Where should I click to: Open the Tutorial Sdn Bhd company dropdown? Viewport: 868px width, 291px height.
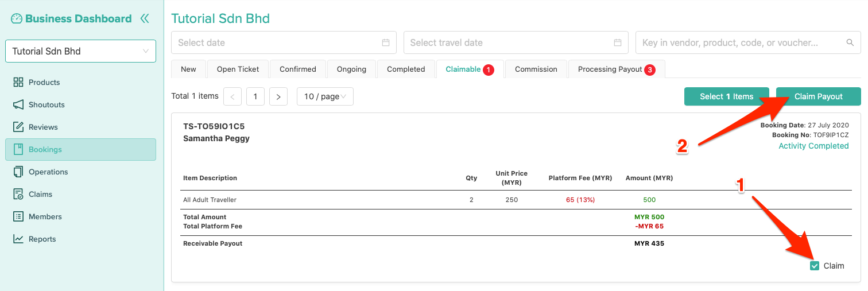pyautogui.click(x=80, y=51)
